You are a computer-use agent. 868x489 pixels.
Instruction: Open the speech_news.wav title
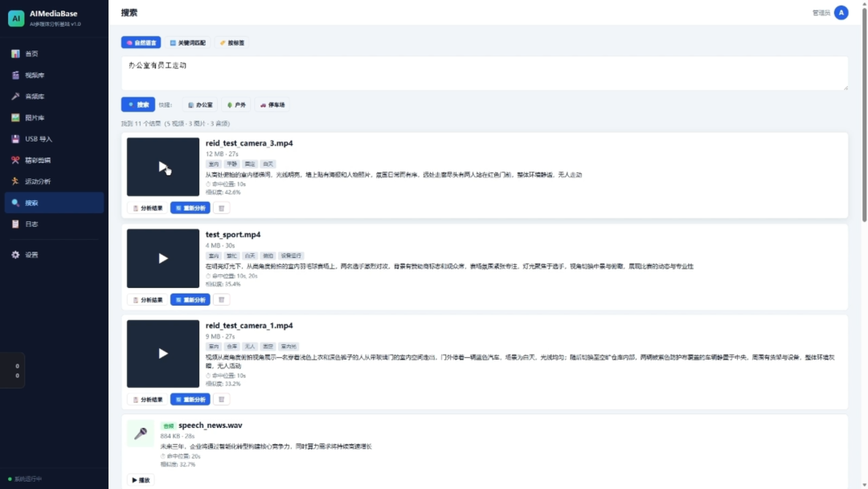point(211,425)
